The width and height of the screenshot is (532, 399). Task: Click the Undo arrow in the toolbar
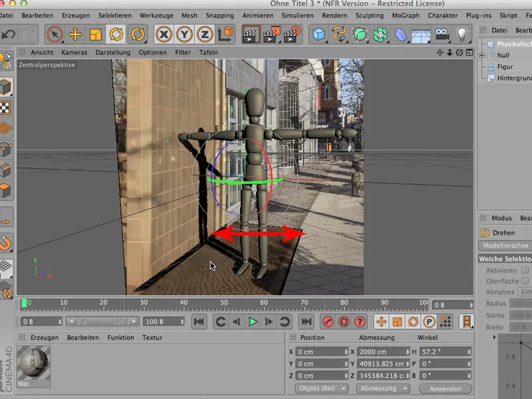(x=9, y=35)
